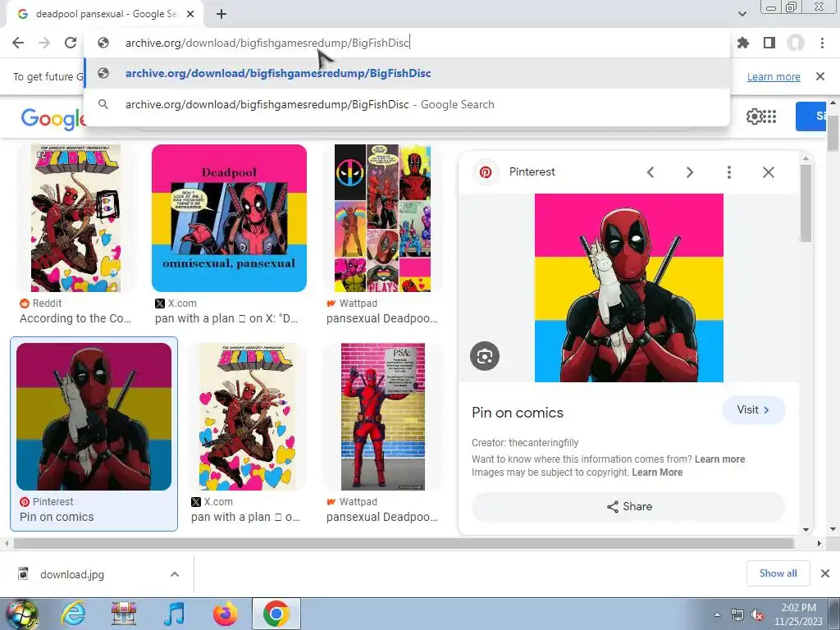Go back using the browser back arrow
This screenshot has height=630, width=840.
(18, 43)
